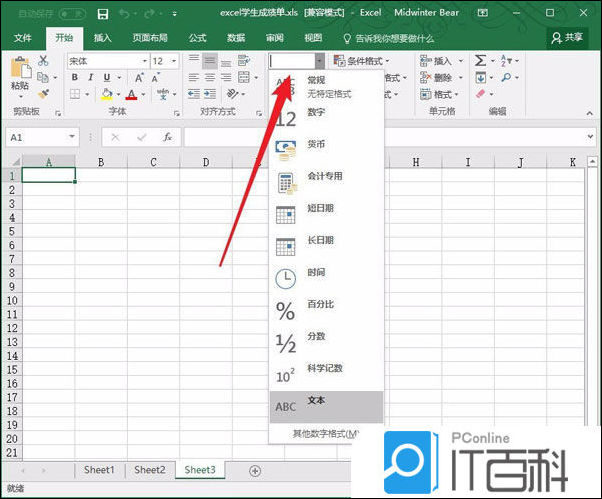Click the Decrease Indent icon
The height and width of the screenshot is (499, 602).
(x=194, y=94)
